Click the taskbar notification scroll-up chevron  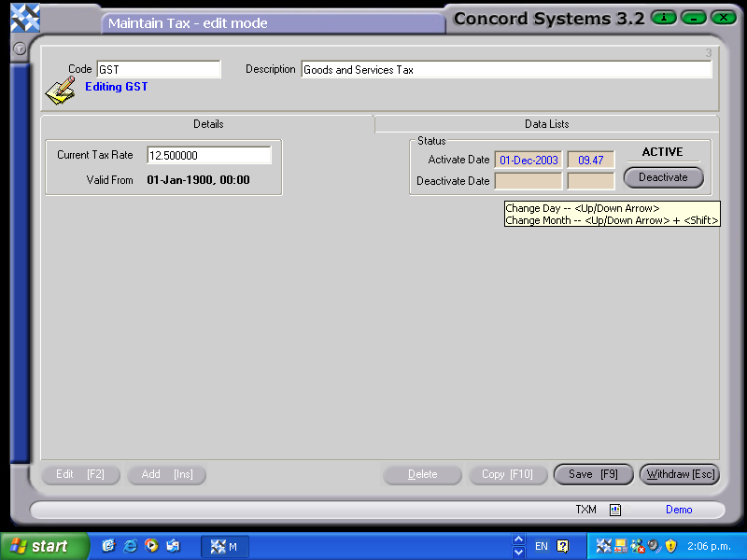(519, 539)
